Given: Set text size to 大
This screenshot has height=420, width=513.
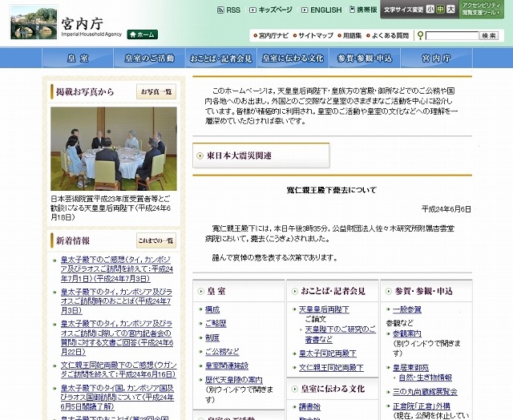Looking at the screenshot, I should click(450, 10).
